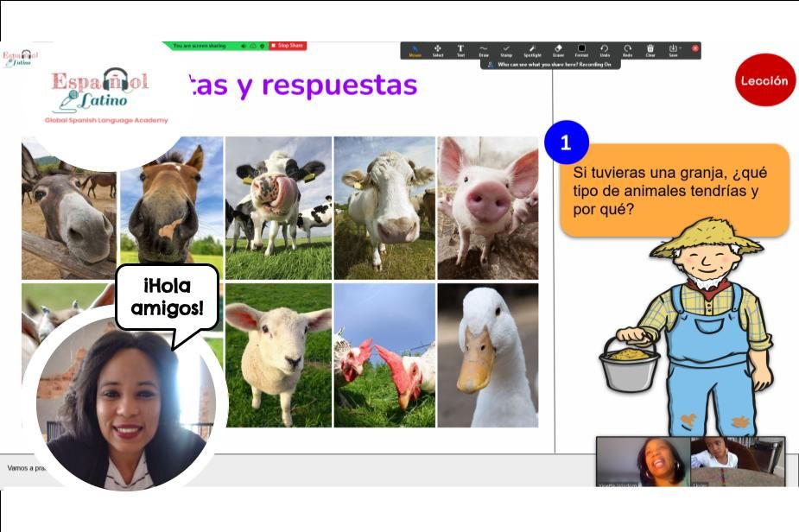Close the annotation toolbar with red X

click(x=695, y=48)
